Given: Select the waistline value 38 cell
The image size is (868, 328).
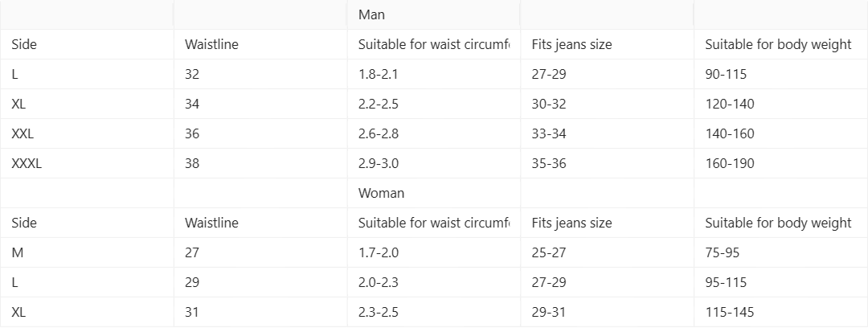Looking at the screenshot, I should click(x=192, y=163).
